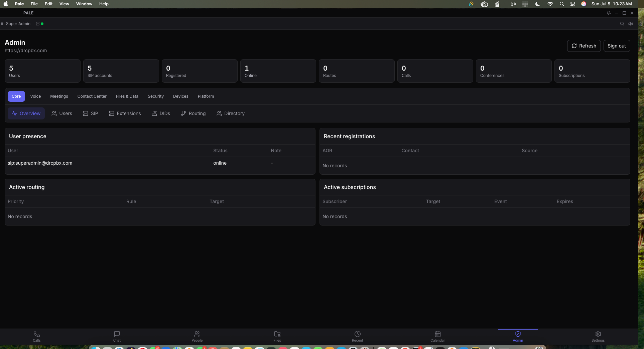Open the Extensions sub-tab
644x349 pixels.
(125, 113)
